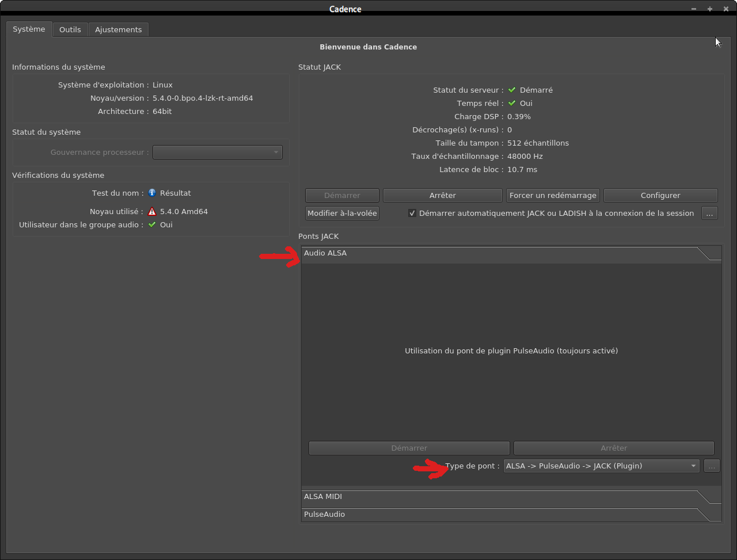Minimize the Cadence window
737x560 pixels.
[694, 9]
